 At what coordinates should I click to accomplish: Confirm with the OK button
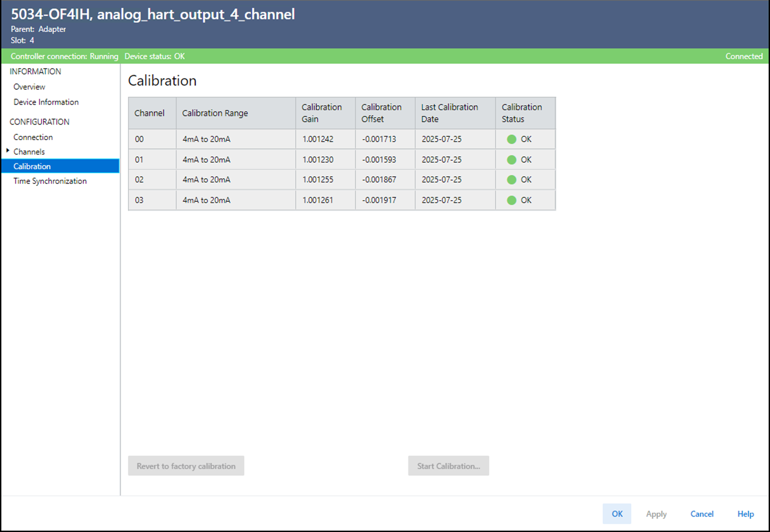click(617, 514)
